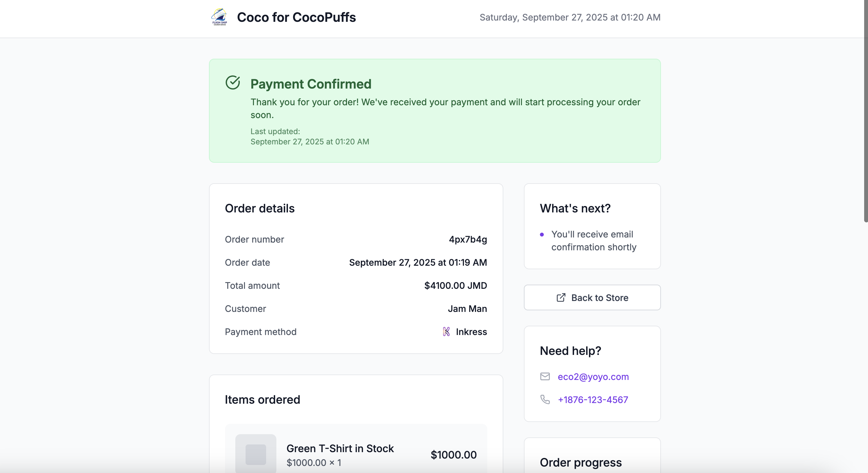Viewport: 868px width, 473px height.
Task: Click the external link icon on Back to Store
Action: pos(561,298)
